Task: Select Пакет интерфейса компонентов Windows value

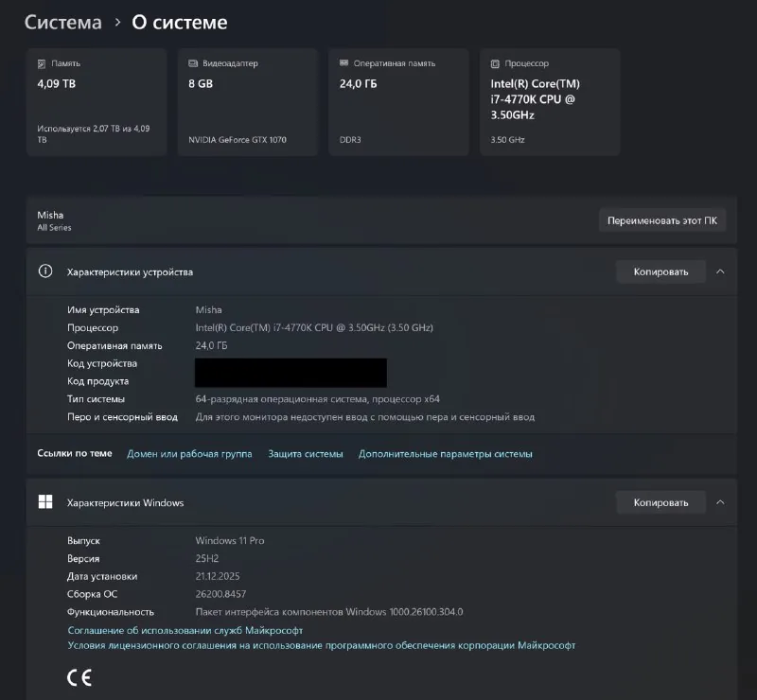Action: [x=329, y=612]
